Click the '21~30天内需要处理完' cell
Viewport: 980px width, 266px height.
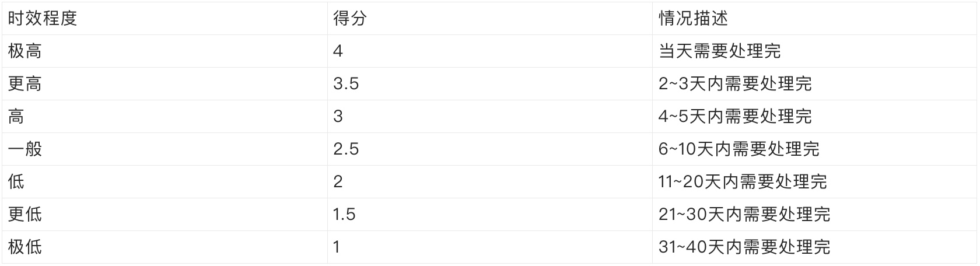(744, 215)
